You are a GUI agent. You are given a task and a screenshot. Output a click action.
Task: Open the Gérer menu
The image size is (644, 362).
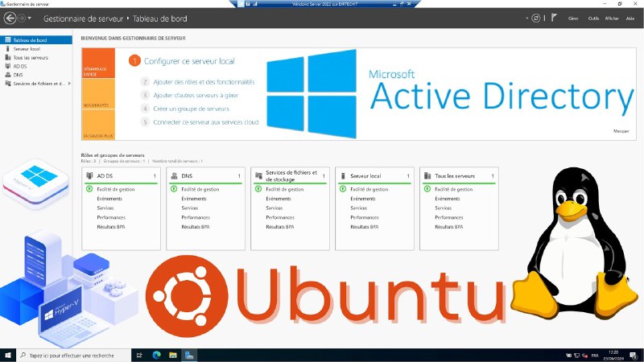(x=573, y=19)
